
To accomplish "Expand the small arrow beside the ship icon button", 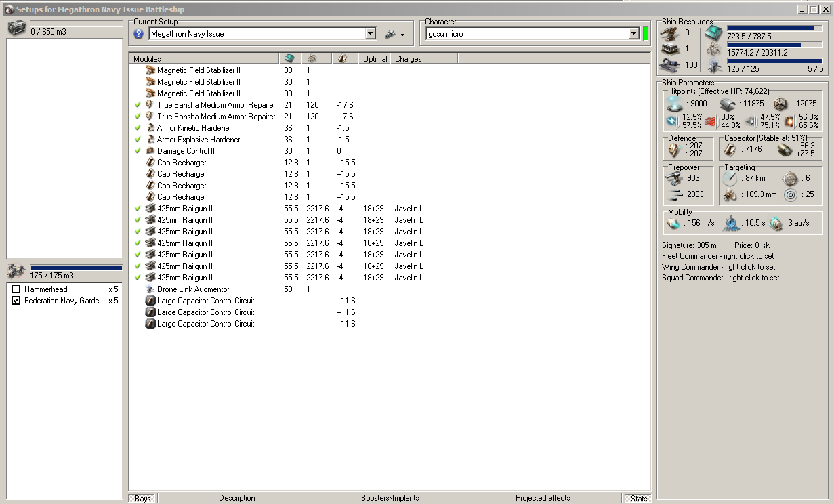I will pyautogui.click(x=402, y=35).
